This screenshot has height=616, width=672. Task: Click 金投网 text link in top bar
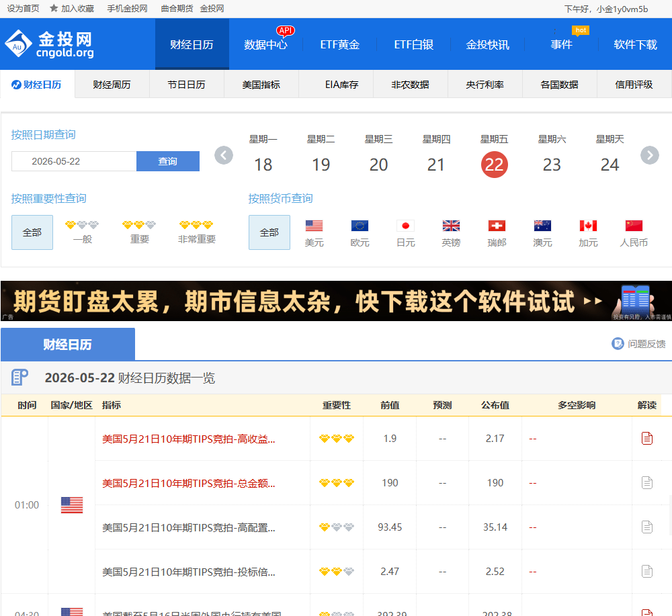point(212,9)
